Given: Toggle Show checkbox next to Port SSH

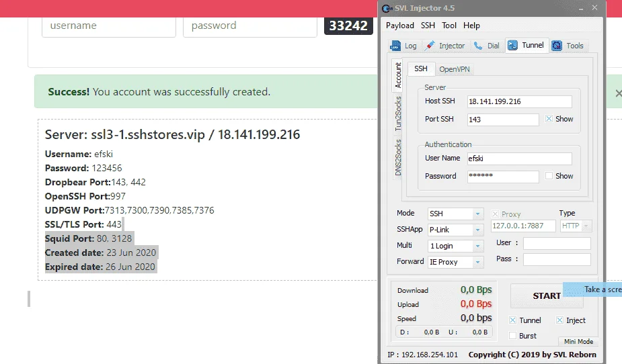Looking at the screenshot, I should (549, 118).
